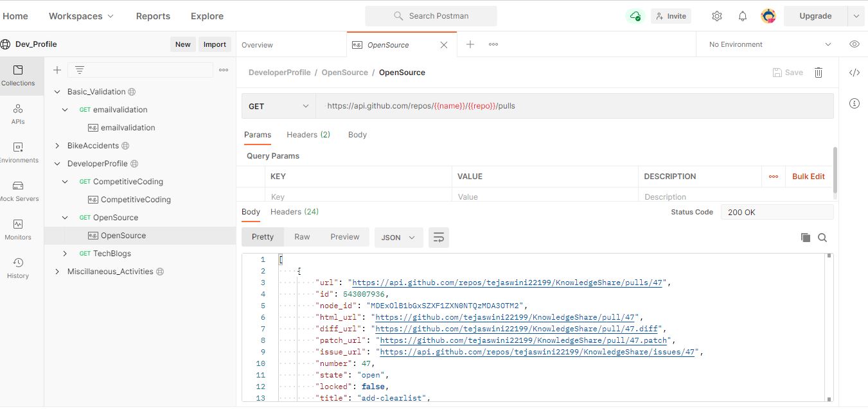Toggle line wrap in response viewer
Viewport: 868px width, 409px height.
(x=439, y=238)
